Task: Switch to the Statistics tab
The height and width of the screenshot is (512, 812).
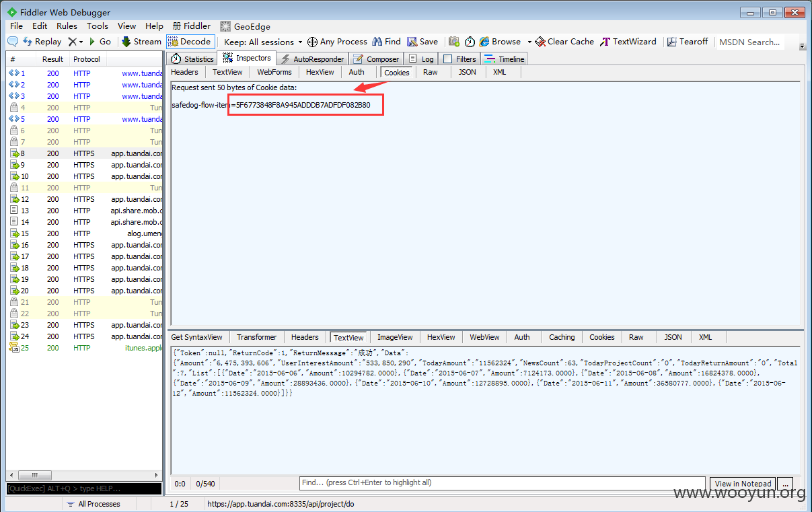Action: (x=192, y=59)
